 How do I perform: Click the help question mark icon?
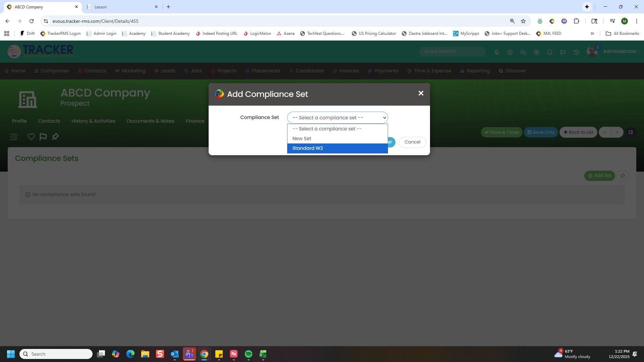(x=510, y=52)
